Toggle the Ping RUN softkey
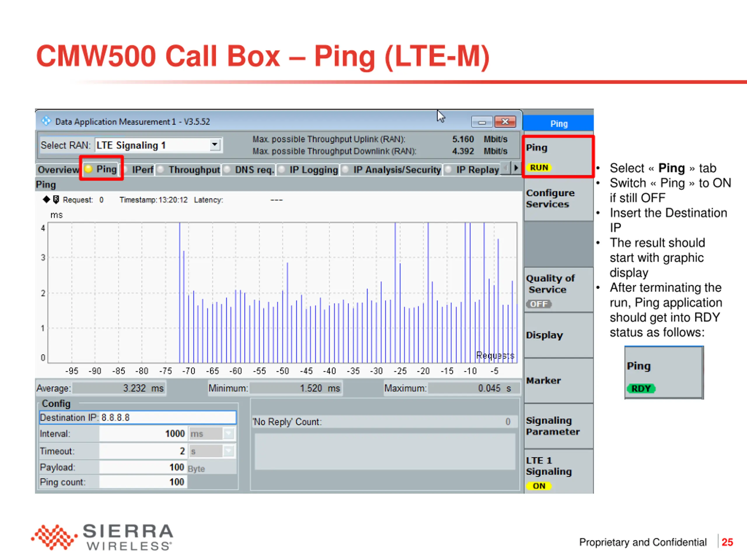 [558, 156]
